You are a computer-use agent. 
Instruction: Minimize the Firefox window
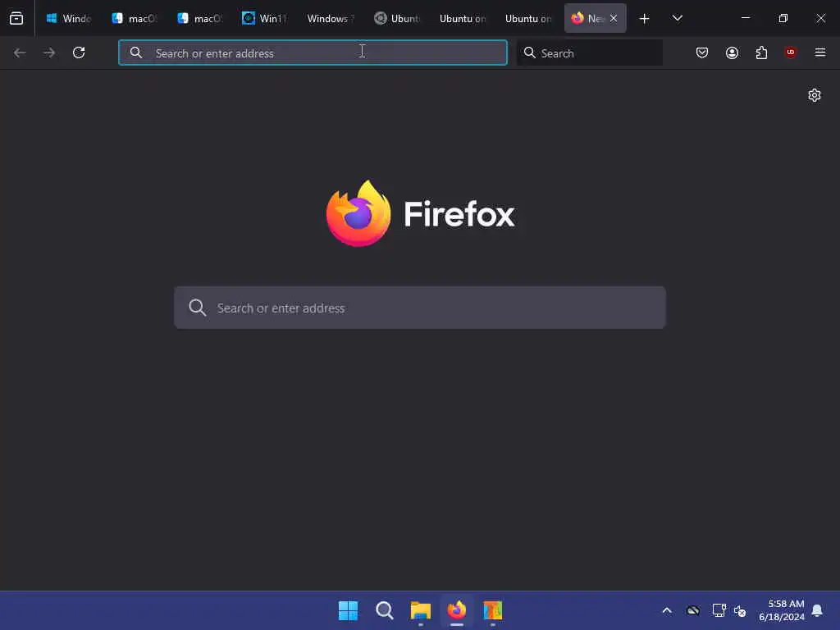pyautogui.click(x=745, y=18)
